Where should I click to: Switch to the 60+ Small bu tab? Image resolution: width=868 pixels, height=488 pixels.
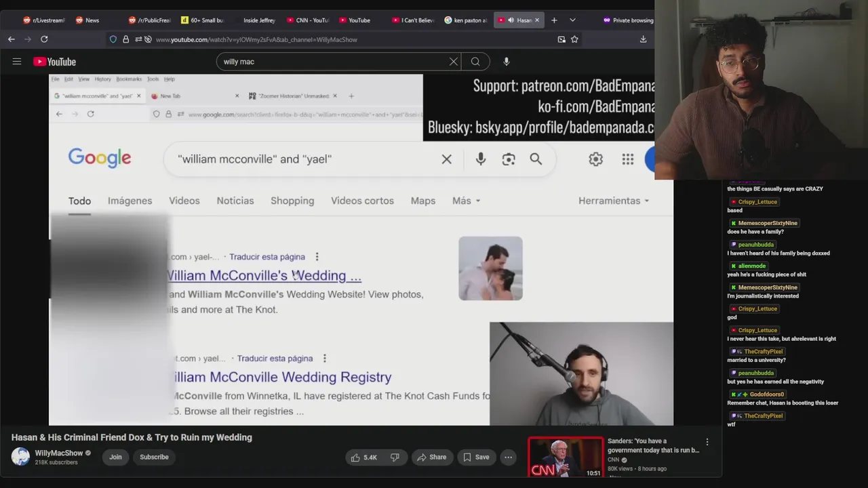[202, 20]
